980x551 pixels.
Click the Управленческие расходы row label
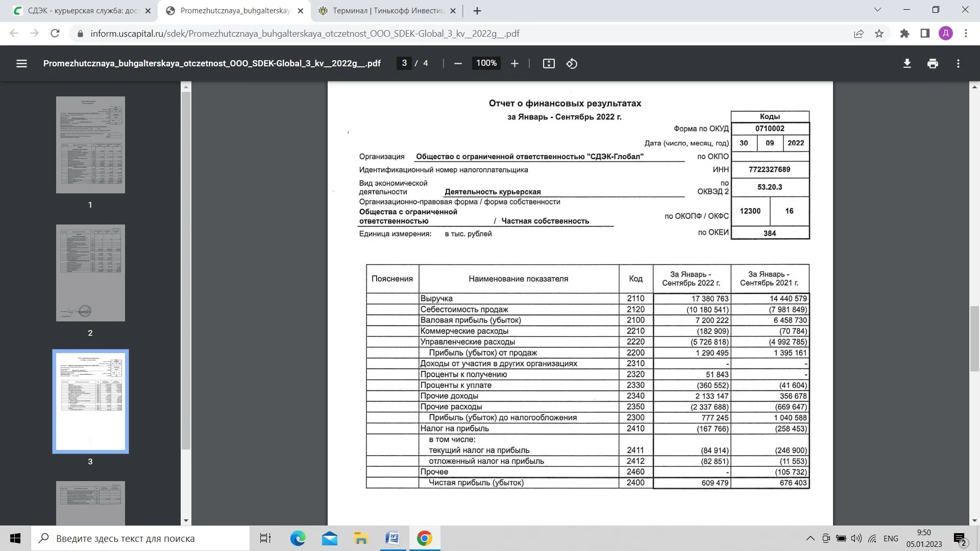[x=468, y=342]
